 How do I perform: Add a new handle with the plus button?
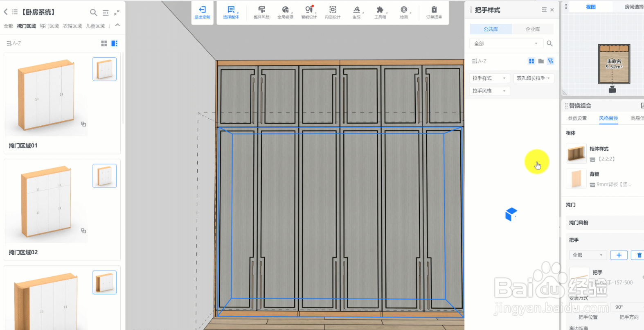point(619,255)
